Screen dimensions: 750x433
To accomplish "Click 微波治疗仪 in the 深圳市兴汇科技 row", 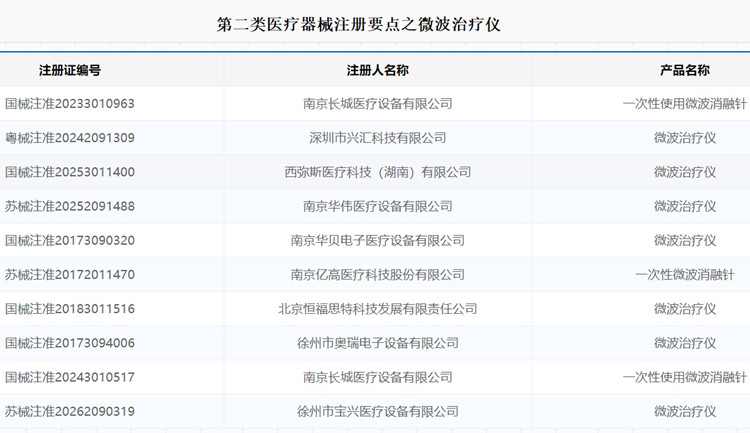I will (x=684, y=138).
